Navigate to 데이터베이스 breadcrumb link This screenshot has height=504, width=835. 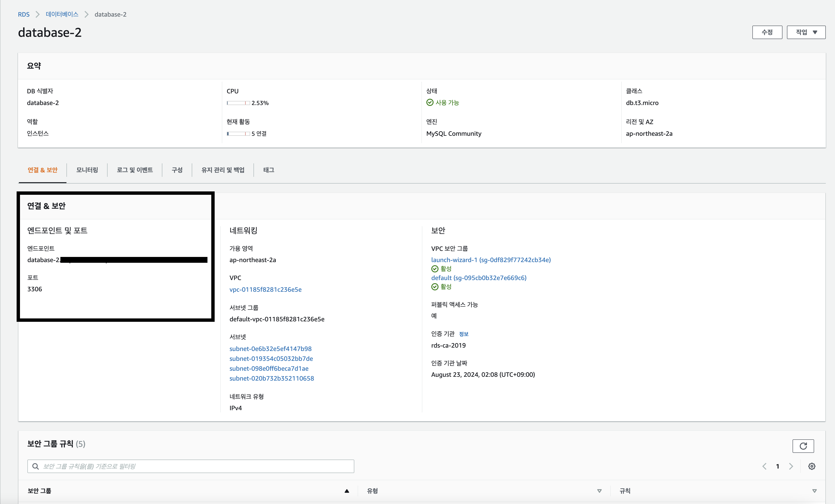(x=62, y=14)
